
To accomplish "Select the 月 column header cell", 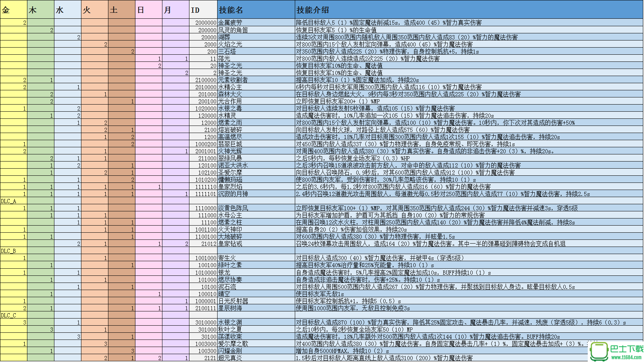I will coord(176,9).
